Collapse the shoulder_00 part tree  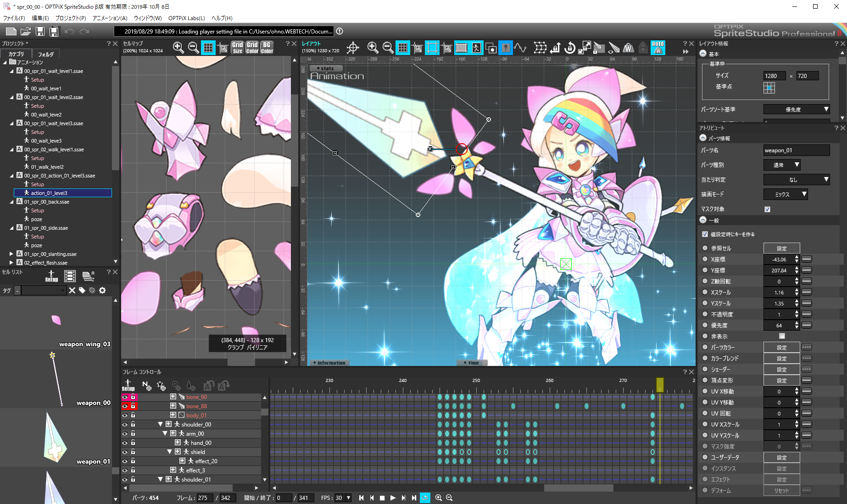coord(160,425)
